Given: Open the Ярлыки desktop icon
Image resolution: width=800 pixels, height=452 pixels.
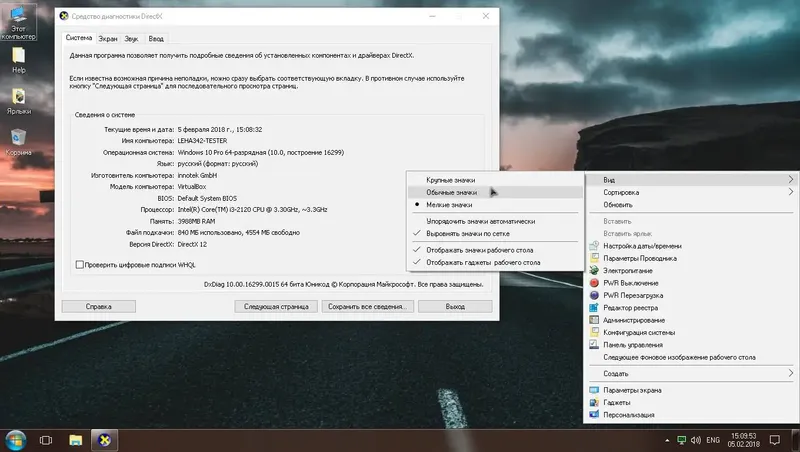Looking at the screenshot, I should (x=19, y=101).
